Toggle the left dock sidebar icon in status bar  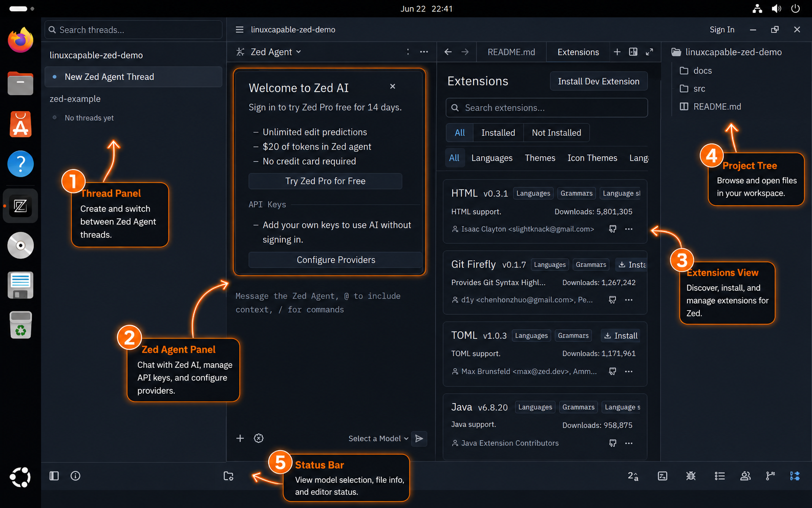(x=54, y=476)
